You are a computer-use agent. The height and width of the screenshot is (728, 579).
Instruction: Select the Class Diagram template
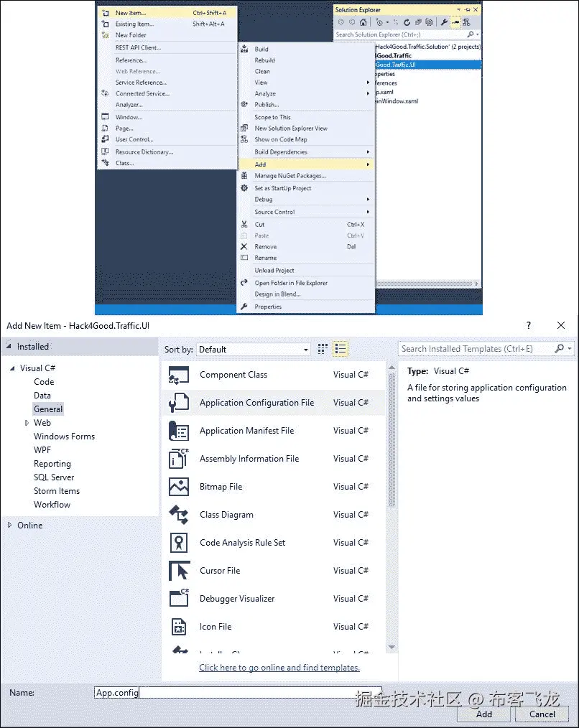point(225,514)
